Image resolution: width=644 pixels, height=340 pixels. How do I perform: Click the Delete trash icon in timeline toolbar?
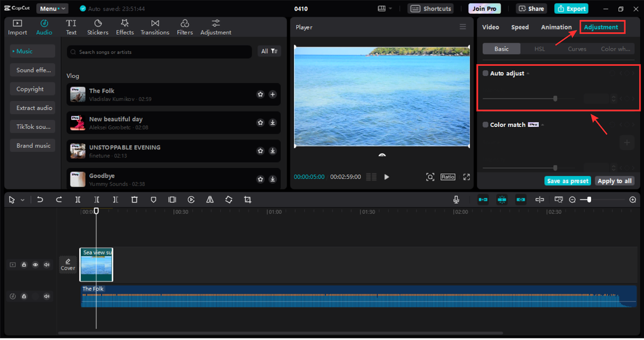click(134, 200)
